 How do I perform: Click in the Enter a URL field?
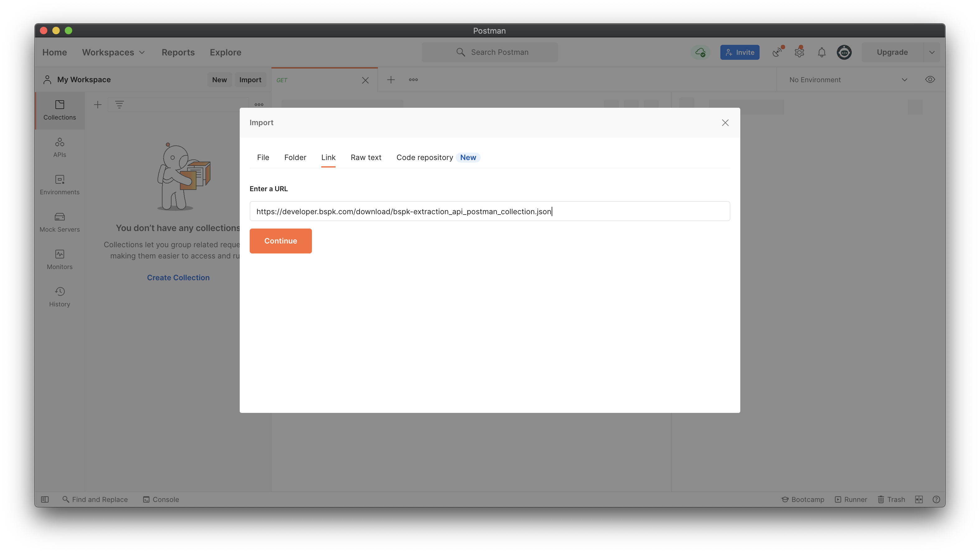click(490, 211)
